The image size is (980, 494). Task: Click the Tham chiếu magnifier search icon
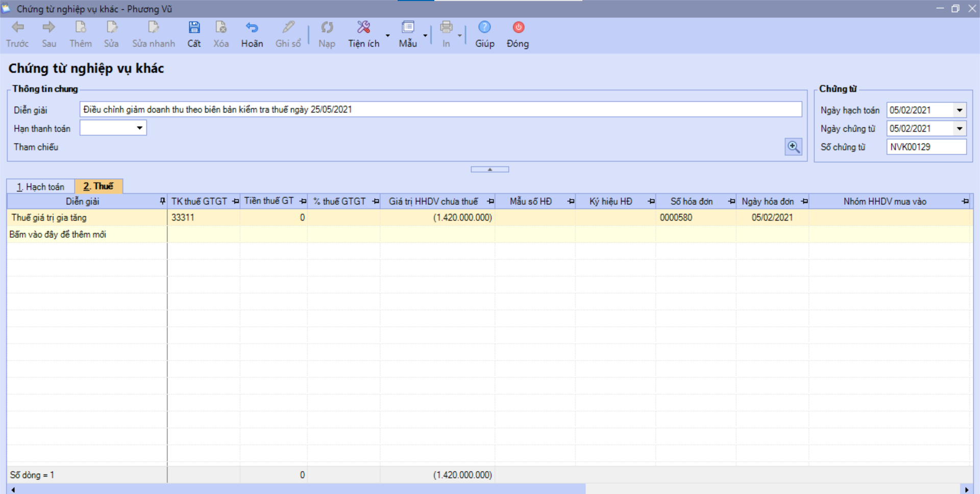coord(793,147)
